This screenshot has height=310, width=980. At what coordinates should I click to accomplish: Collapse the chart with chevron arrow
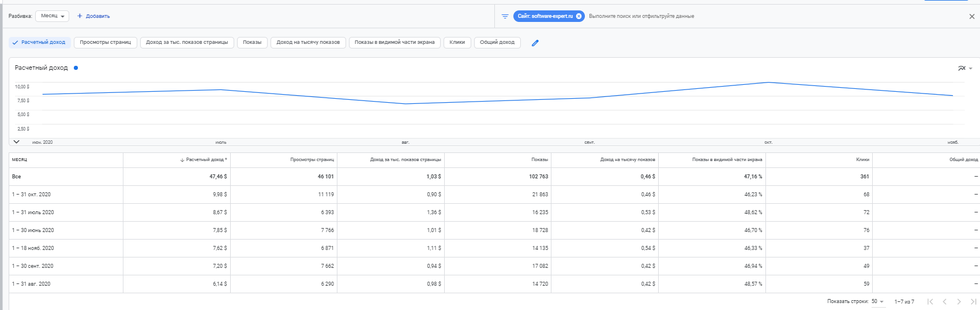point(16,141)
